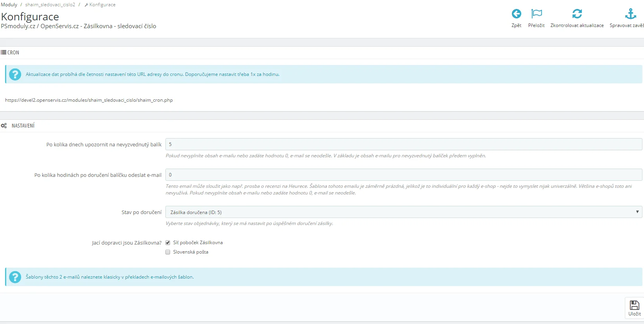Click the Uložit floppy disk icon
Viewport: 644px width, 324px height.
634,305
